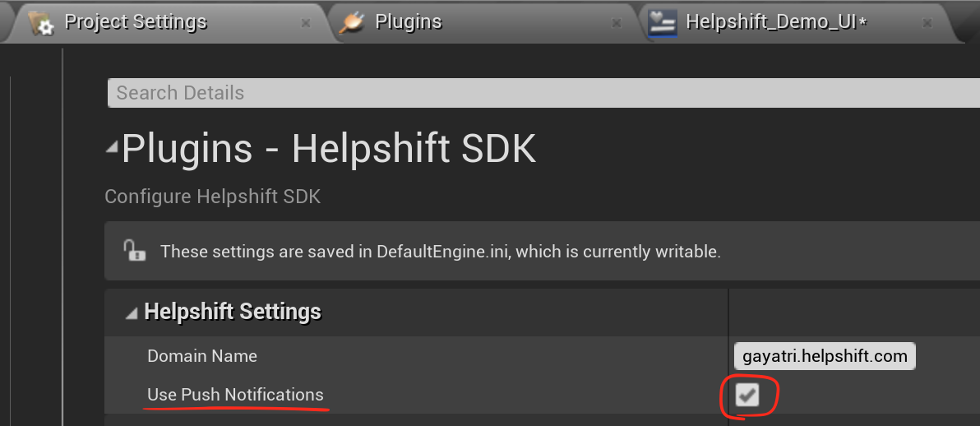
Task: Collapse the Plugins - Helpshift SDK section arrow
Action: (112, 148)
